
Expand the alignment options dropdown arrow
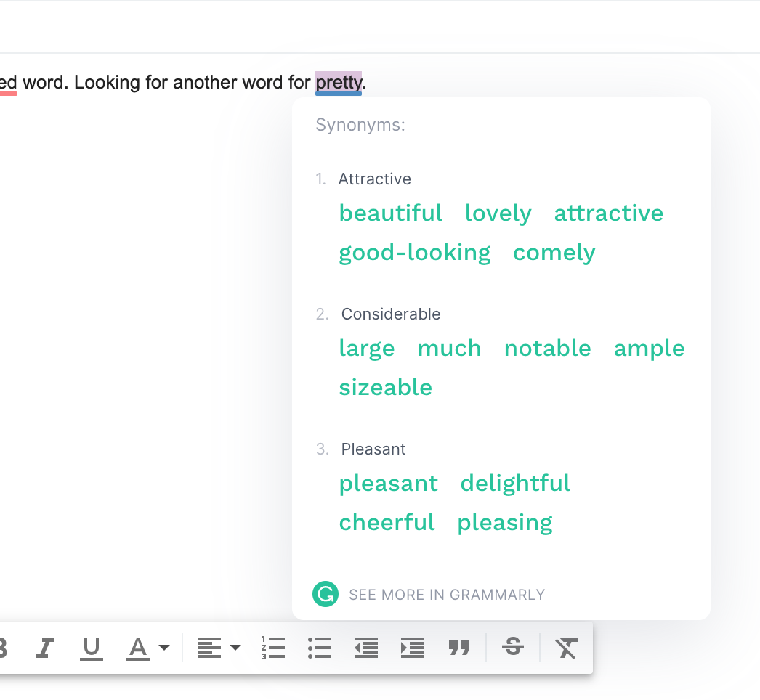tap(235, 648)
